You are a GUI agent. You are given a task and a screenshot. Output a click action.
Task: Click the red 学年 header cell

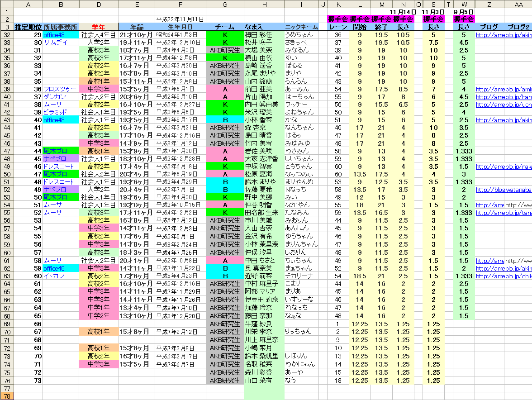click(99, 27)
